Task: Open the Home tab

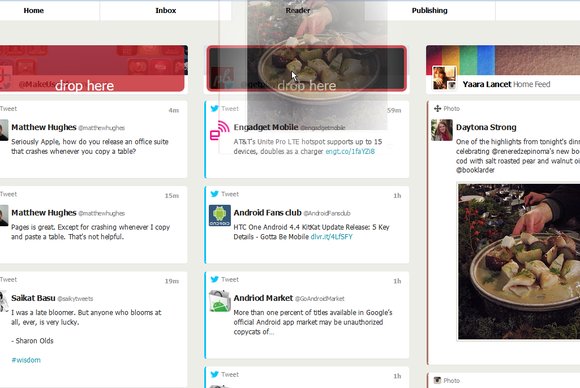Action: (x=34, y=11)
